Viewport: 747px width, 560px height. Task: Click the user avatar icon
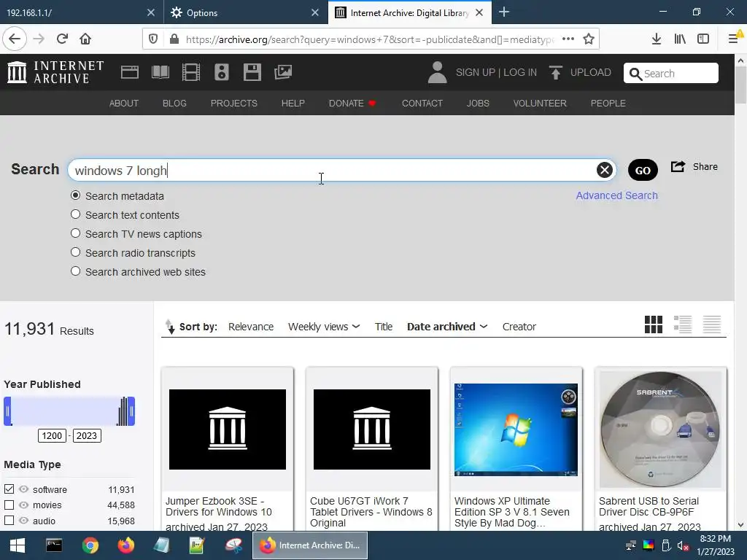pyautogui.click(x=438, y=72)
